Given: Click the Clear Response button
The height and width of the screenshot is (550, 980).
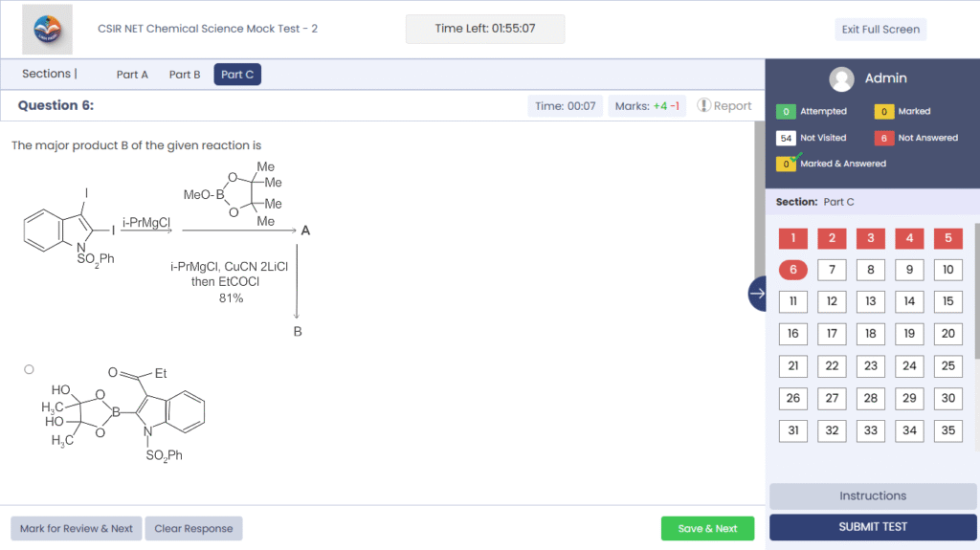Looking at the screenshot, I should [194, 528].
